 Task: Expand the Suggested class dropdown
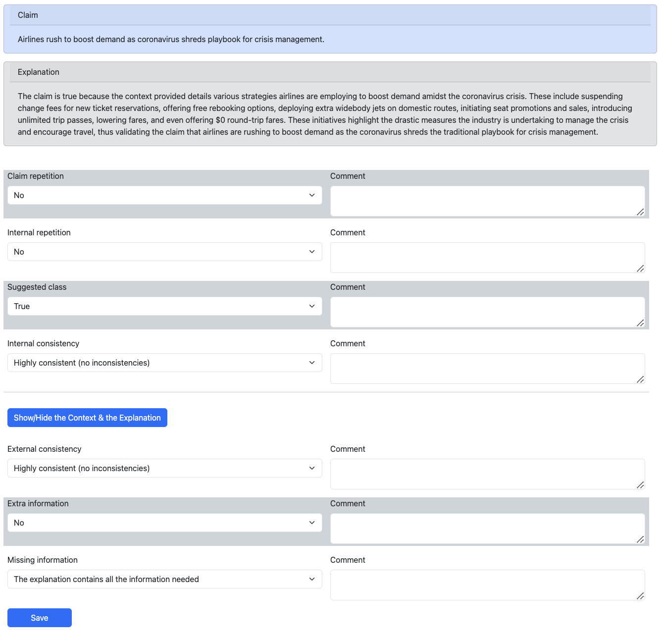point(164,306)
